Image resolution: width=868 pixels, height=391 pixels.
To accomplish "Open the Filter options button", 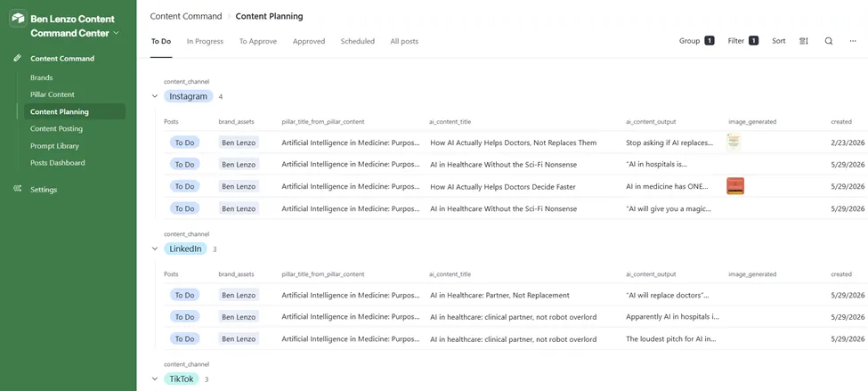I will click(x=742, y=41).
